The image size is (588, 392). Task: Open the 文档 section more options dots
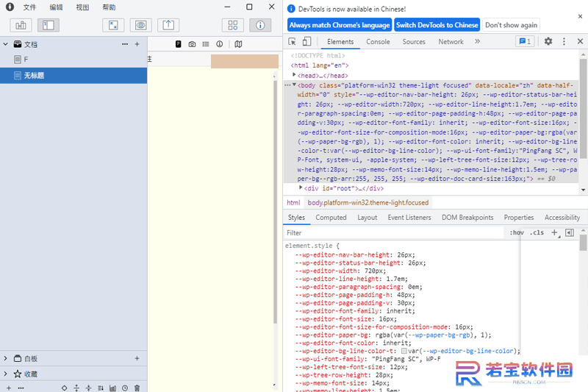pos(125,44)
